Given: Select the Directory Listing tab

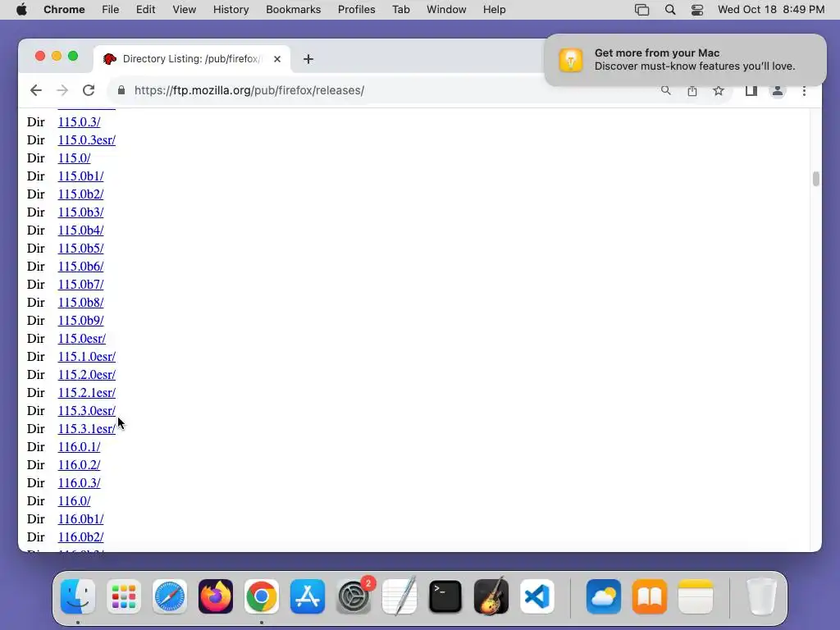Looking at the screenshot, I should click(x=192, y=59).
